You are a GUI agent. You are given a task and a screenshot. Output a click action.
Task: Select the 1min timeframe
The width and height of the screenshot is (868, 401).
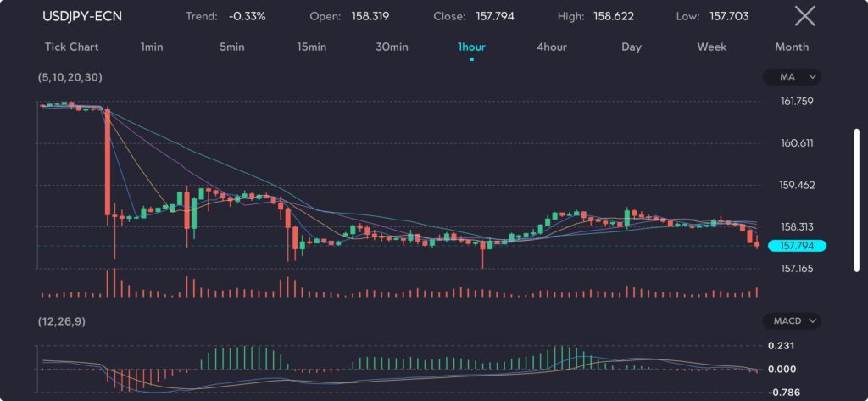[152, 47]
